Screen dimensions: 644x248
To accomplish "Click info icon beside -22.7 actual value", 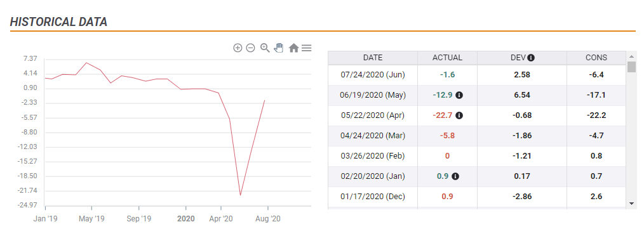I will click(x=459, y=115).
